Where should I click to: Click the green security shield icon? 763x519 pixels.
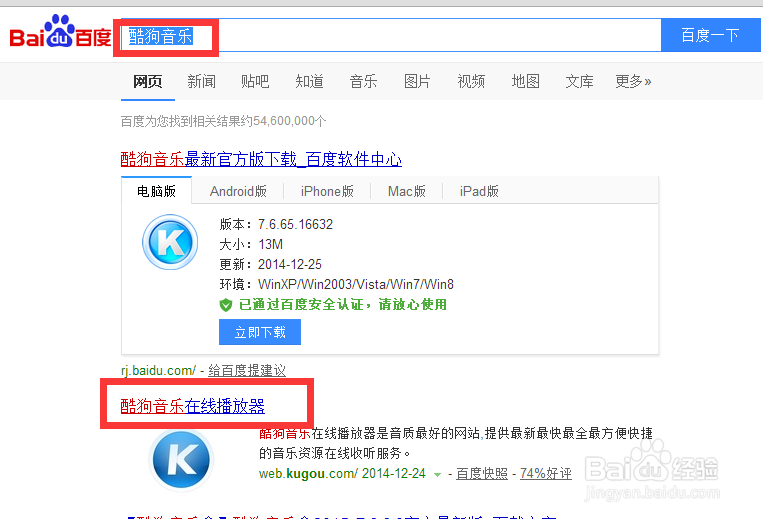coord(225,305)
